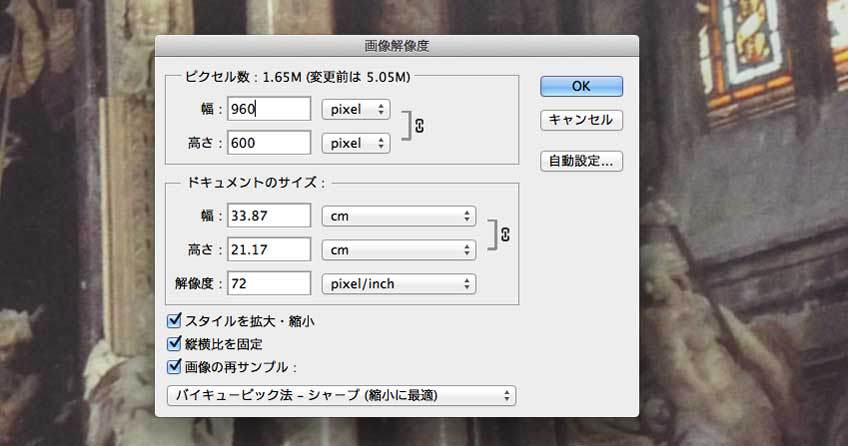Click the キャンセル button

(581, 120)
